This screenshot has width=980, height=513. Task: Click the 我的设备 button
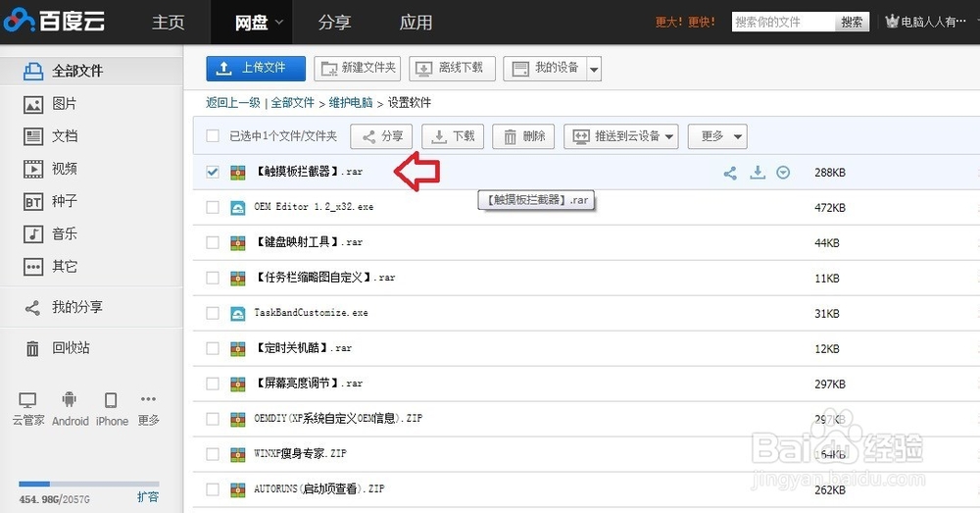click(x=545, y=69)
